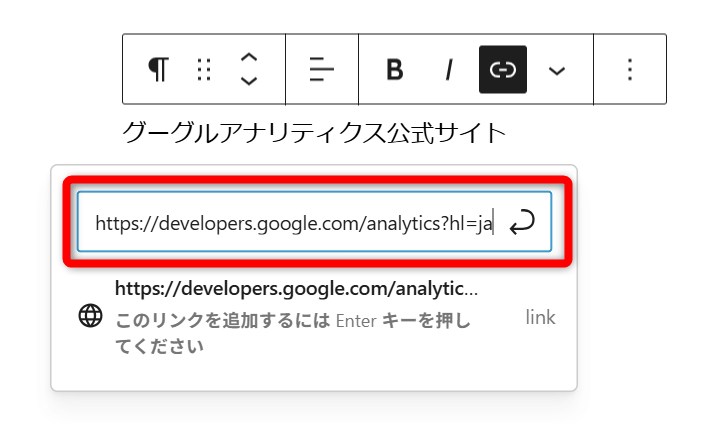710x424 pixels.
Task: Click the paragraph block type icon
Action: click(x=158, y=69)
